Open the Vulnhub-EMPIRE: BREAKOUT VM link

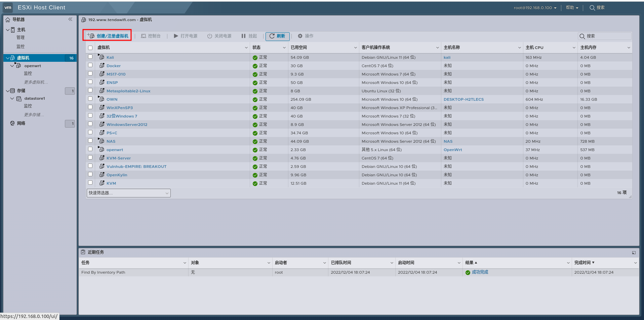[x=136, y=167]
